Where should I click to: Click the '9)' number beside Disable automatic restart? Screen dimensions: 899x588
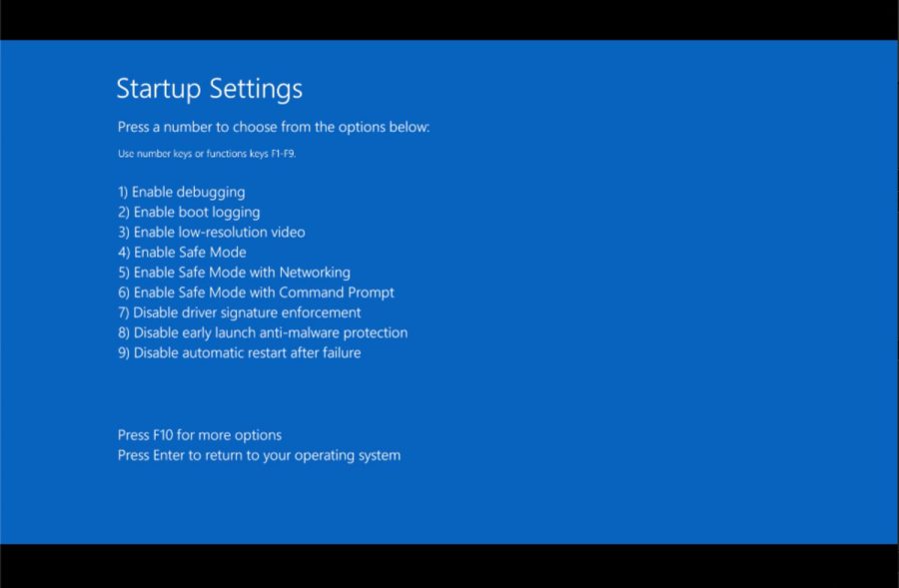point(124,352)
